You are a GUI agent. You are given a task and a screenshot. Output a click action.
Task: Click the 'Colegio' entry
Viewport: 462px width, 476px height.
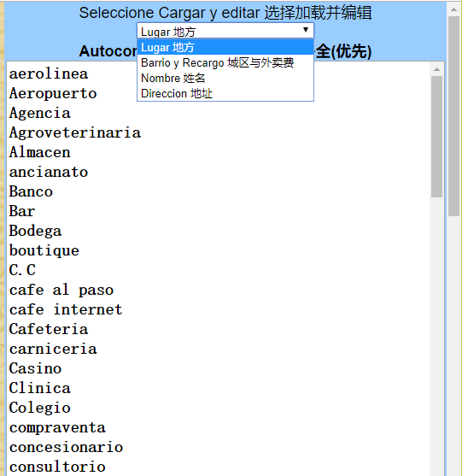[x=40, y=408]
